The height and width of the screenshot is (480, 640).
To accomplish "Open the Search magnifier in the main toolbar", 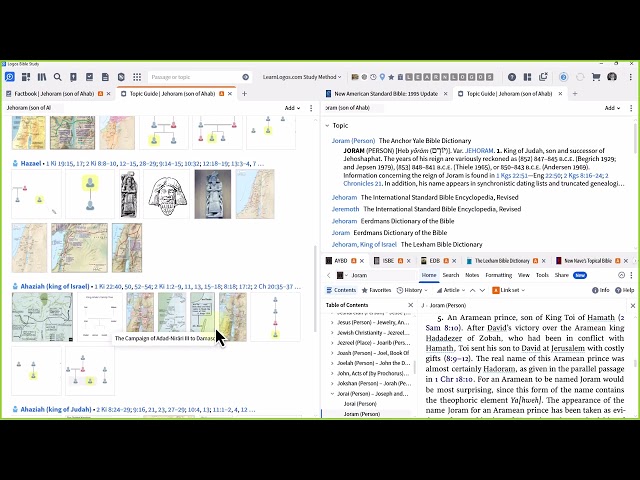I will click(x=58, y=77).
